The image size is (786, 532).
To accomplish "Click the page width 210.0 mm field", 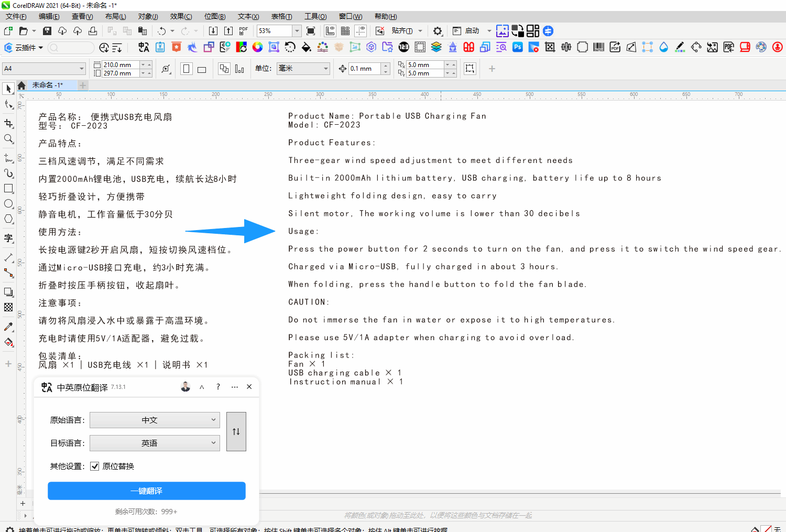I will 121,65.
